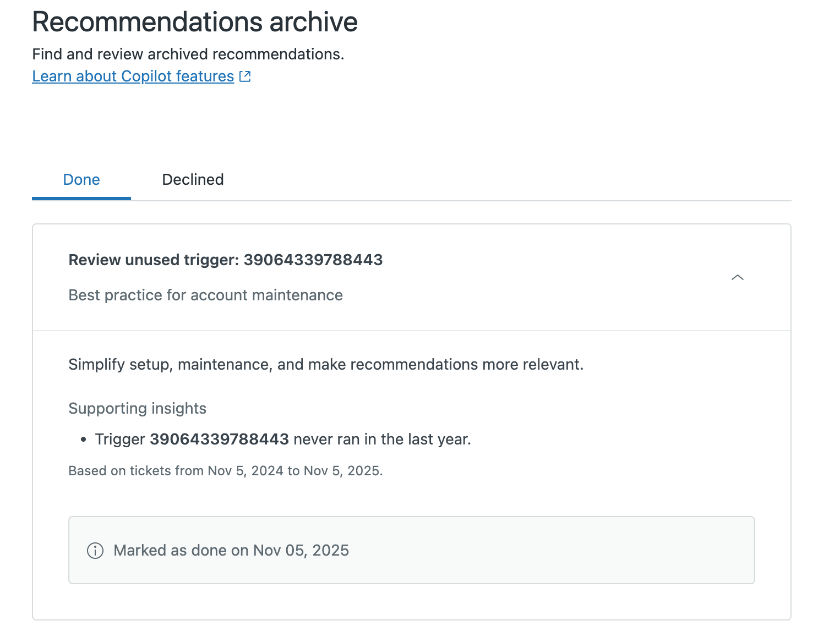Click the 'Supporting insights' label
Image resolution: width=840 pixels, height=637 pixels.
point(137,408)
